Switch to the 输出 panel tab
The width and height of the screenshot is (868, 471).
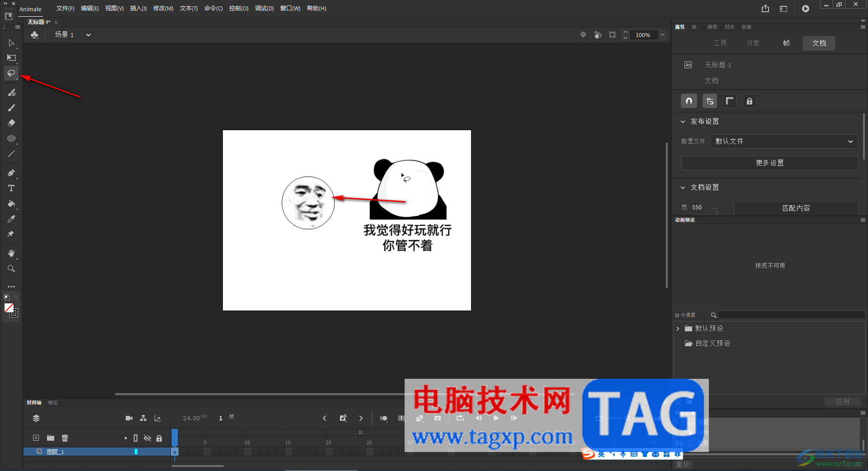pyautogui.click(x=53, y=403)
